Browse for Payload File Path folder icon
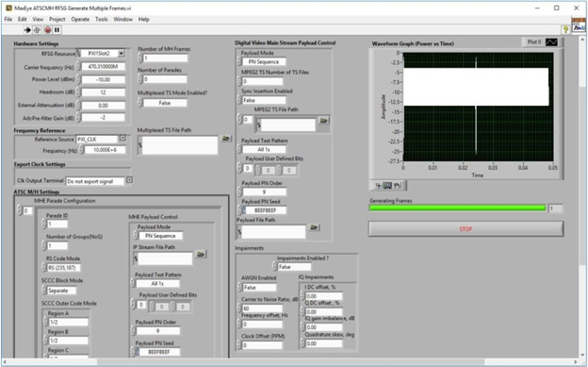588x367 pixels. (x=314, y=227)
